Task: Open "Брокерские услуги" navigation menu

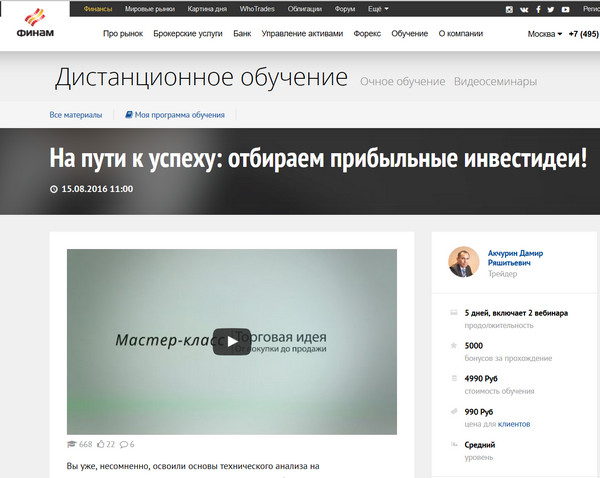Action: click(x=188, y=33)
